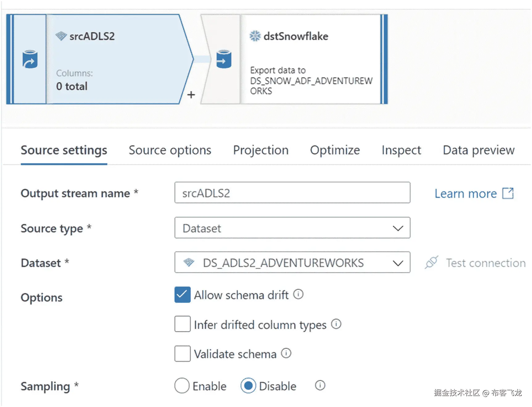Click the Output stream name input field
The width and height of the screenshot is (532, 407).
tap(292, 193)
